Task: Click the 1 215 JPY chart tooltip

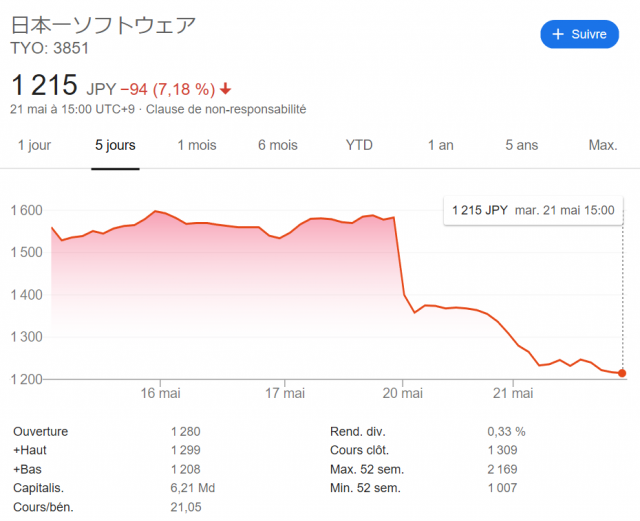Action: coord(533,210)
